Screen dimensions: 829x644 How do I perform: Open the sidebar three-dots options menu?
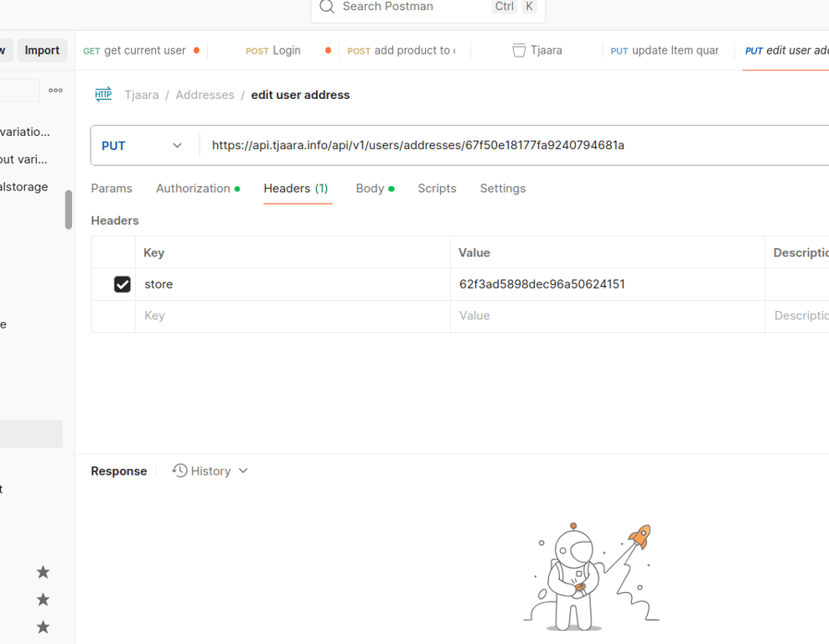pyautogui.click(x=55, y=91)
